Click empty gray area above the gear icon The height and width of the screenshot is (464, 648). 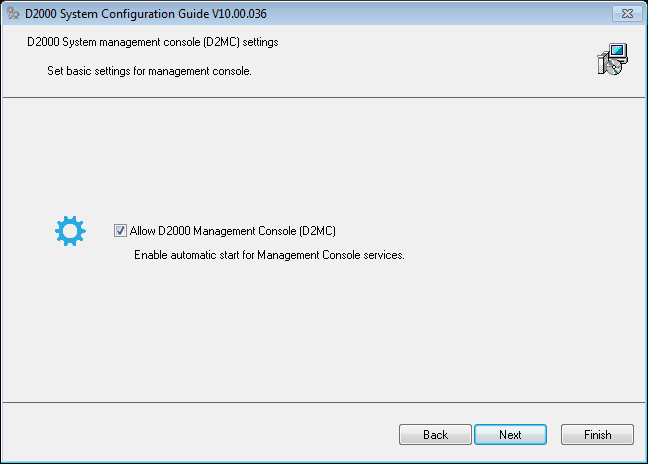pyautogui.click(x=70, y=160)
